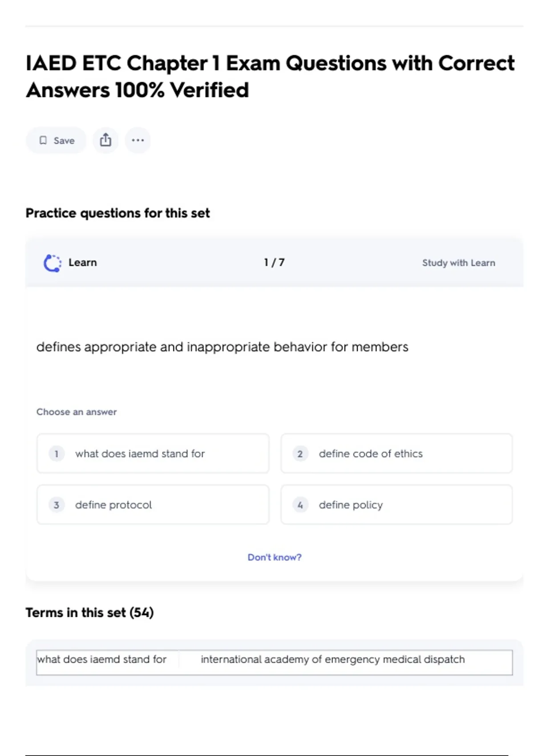Viewport: 534px width, 756px height.
Task: Click the bookmark Save button
Action: [x=56, y=141]
